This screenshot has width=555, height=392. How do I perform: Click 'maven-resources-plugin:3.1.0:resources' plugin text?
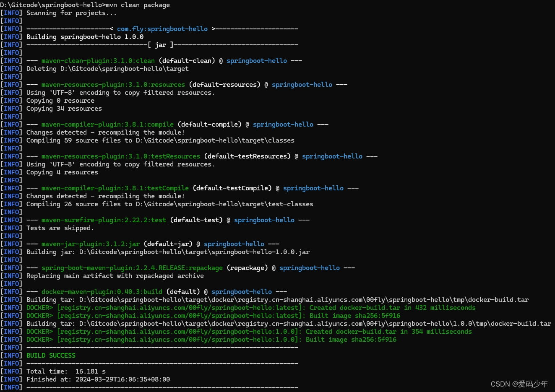[113, 85]
